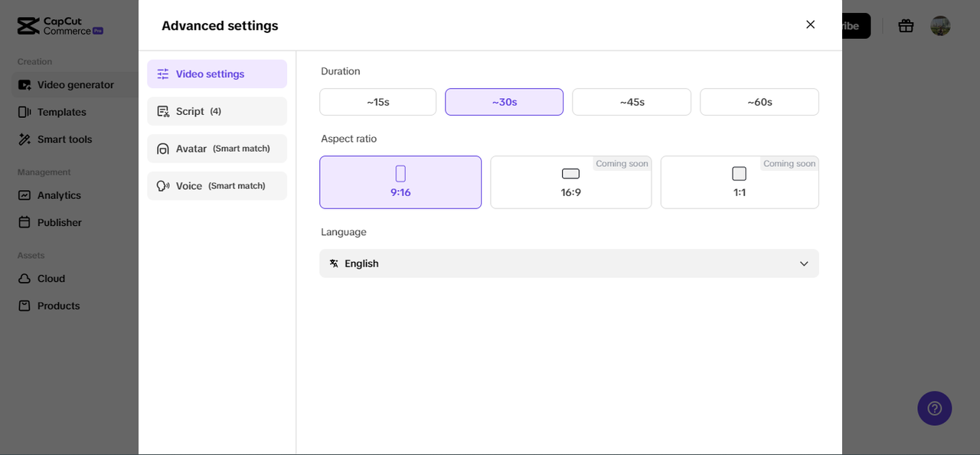Image resolution: width=980 pixels, height=455 pixels.
Task: Click the Assets section heading
Action: click(x=31, y=255)
